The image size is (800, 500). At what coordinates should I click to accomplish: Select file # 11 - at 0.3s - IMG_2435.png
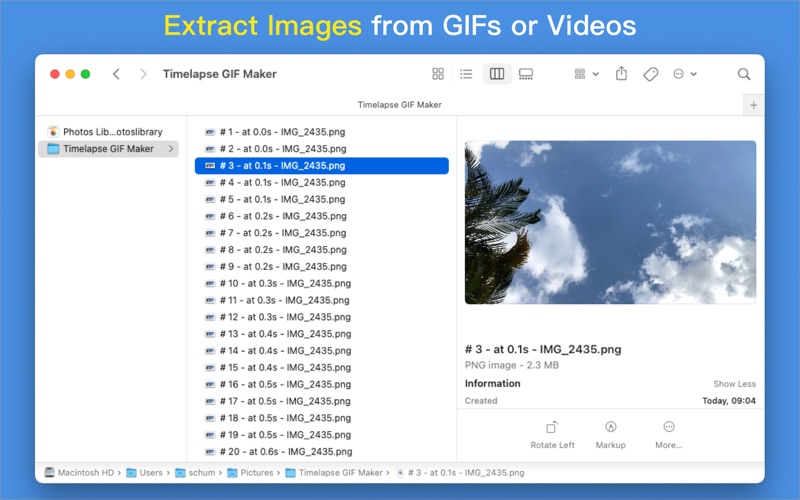click(321, 300)
